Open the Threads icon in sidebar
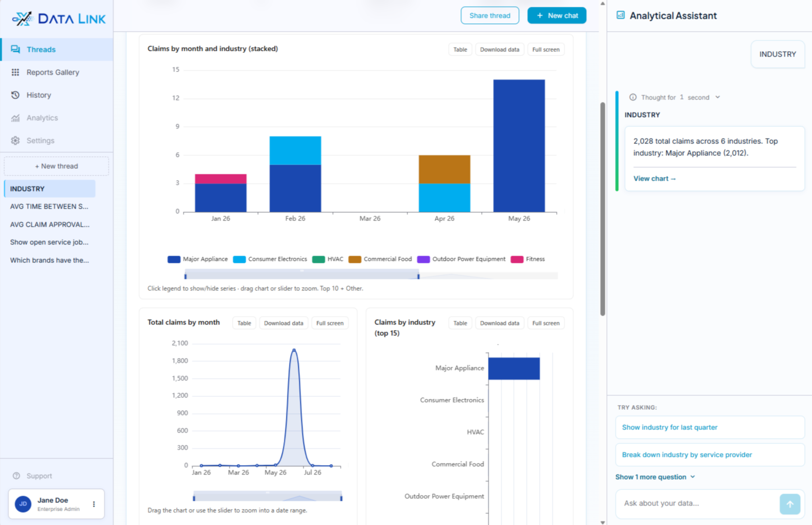 [x=16, y=50]
